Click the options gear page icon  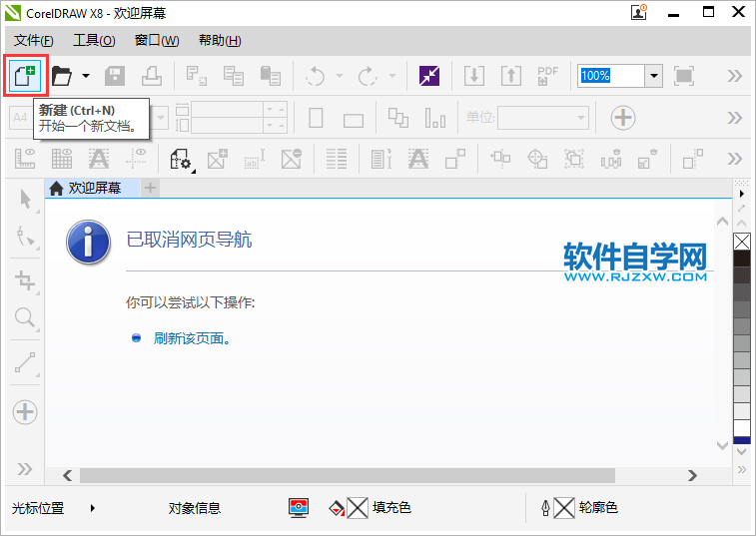pyautogui.click(x=182, y=159)
